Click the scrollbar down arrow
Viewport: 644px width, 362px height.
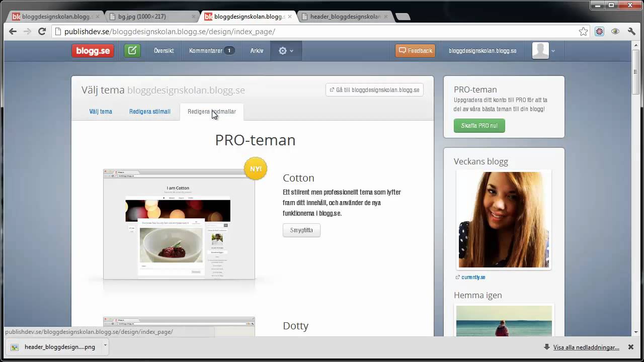pyautogui.click(x=635, y=332)
